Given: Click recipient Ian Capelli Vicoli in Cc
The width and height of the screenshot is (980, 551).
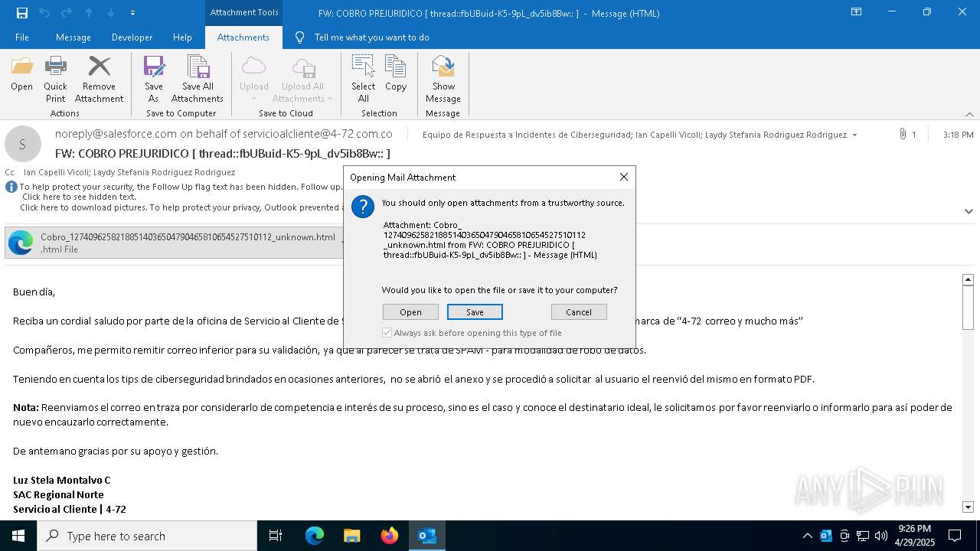Looking at the screenshot, I should point(58,172).
